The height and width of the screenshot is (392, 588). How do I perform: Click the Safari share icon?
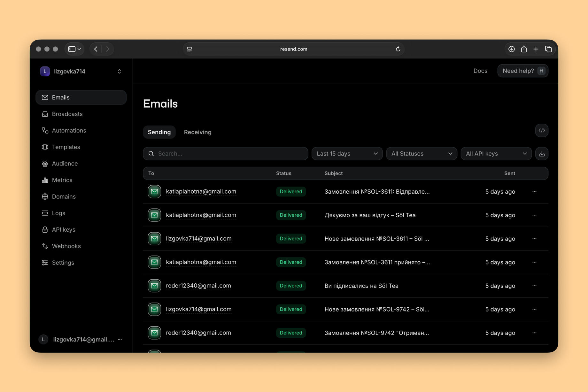(524, 49)
